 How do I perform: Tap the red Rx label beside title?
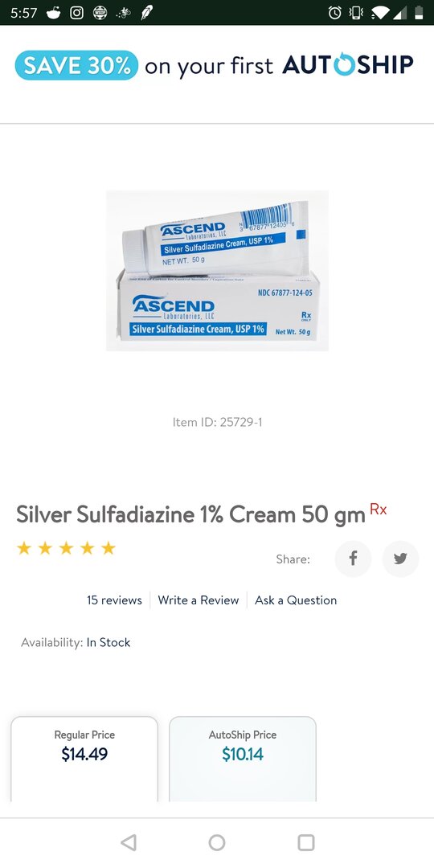pyautogui.click(x=378, y=510)
